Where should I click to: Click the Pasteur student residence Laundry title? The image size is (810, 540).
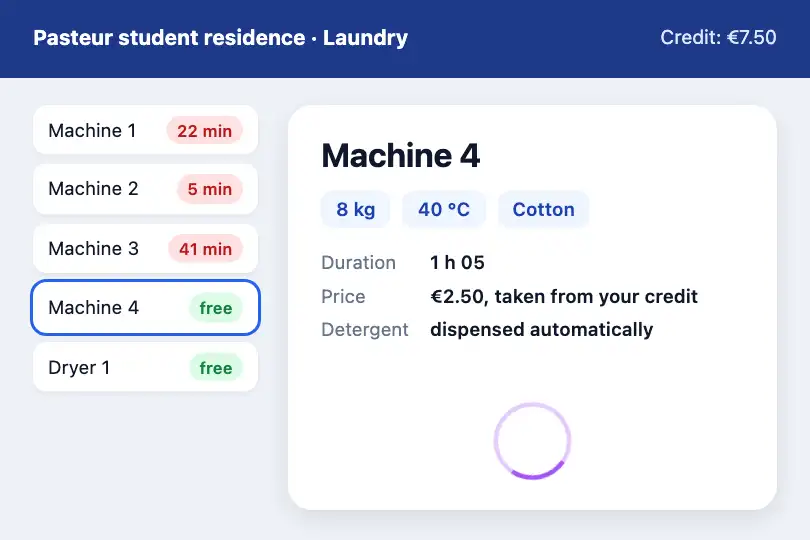[221, 38]
